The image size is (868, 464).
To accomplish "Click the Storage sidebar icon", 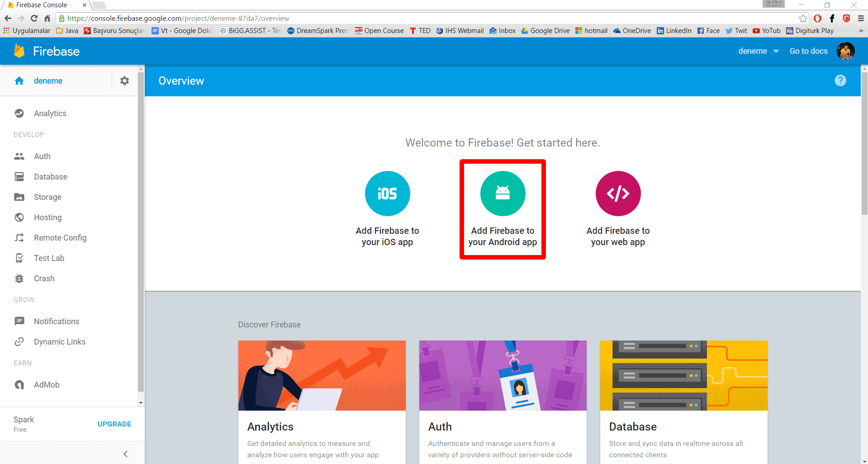I will click(19, 197).
